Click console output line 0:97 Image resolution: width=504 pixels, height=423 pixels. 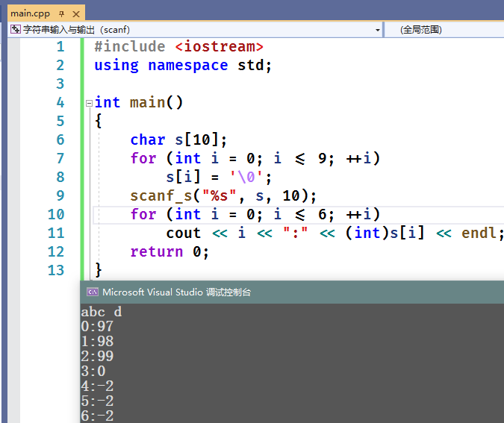tap(97, 326)
